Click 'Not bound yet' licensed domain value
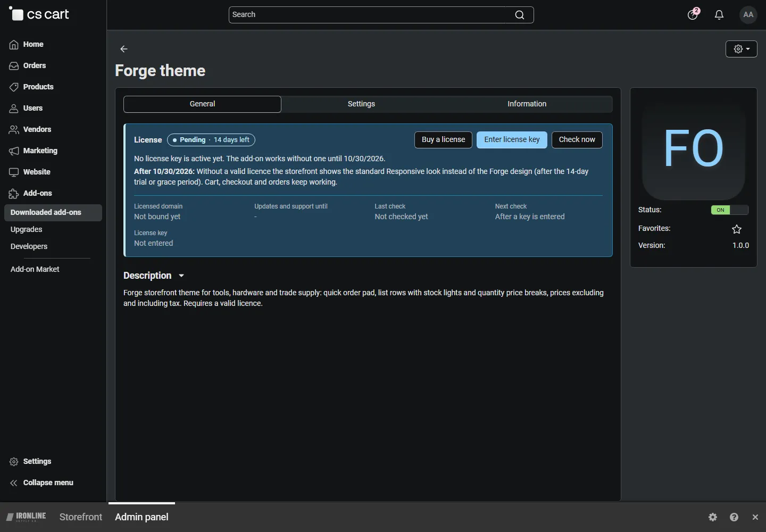Screen dimensions: 766x532 tap(157, 217)
